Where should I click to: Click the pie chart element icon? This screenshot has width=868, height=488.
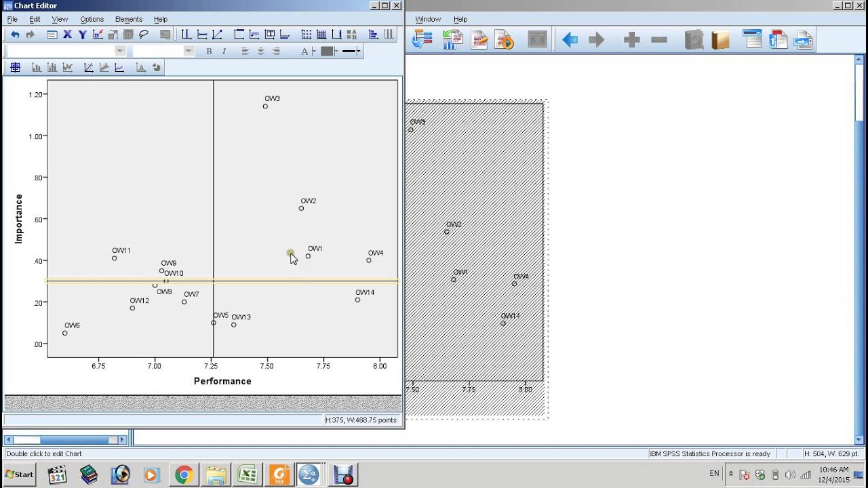pyautogui.click(x=157, y=67)
